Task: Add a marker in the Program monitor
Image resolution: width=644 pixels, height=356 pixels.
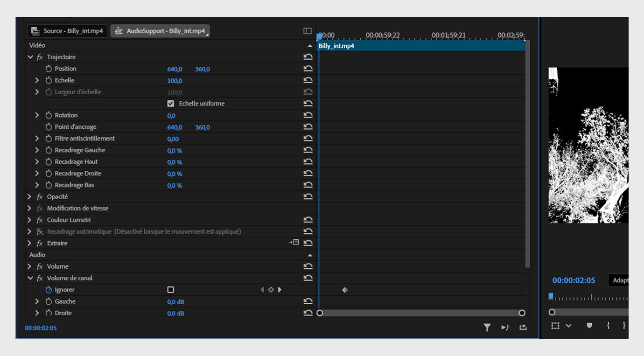Action: pyautogui.click(x=589, y=326)
